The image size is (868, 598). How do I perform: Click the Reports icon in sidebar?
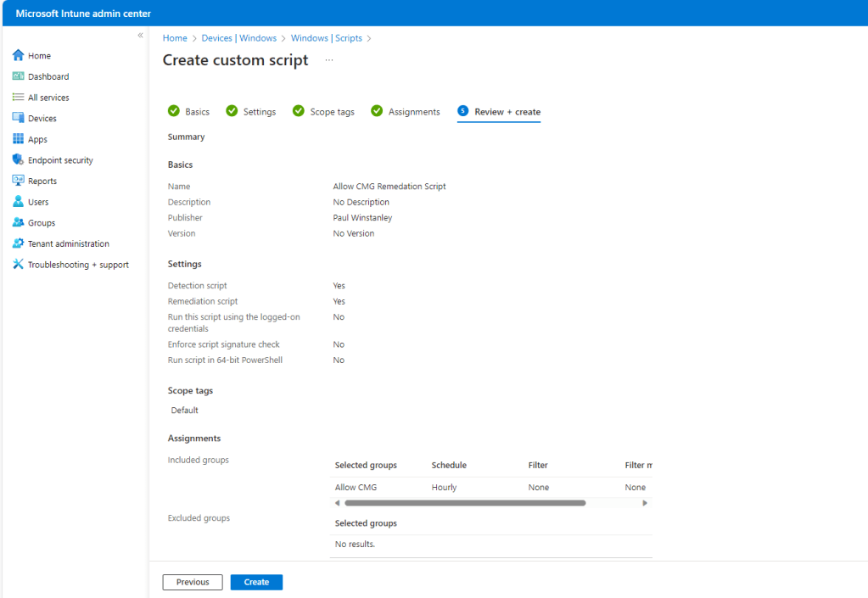pos(19,181)
